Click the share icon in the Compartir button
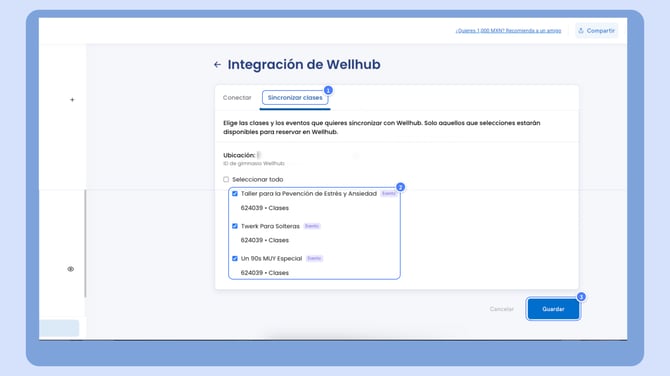The width and height of the screenshot is (670, 376). (x=581, y=30)
